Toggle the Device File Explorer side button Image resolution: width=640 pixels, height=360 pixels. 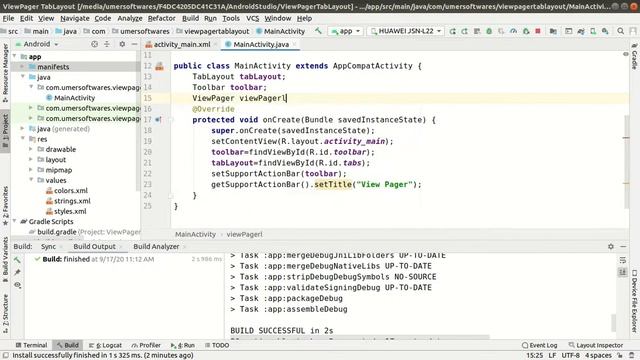(x=634, y=301)
